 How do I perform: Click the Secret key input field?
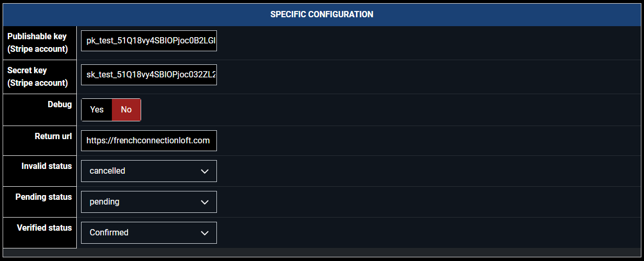point(148,75)
